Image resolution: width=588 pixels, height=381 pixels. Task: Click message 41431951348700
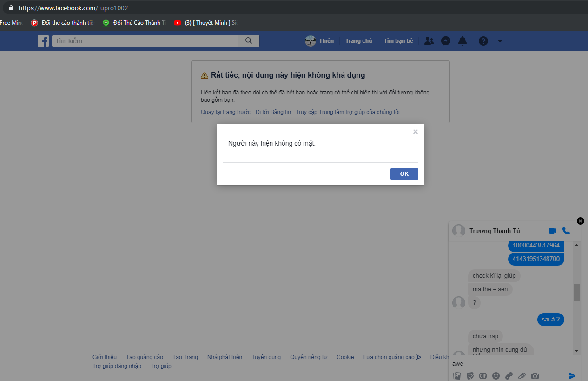[x=536, y=259]
